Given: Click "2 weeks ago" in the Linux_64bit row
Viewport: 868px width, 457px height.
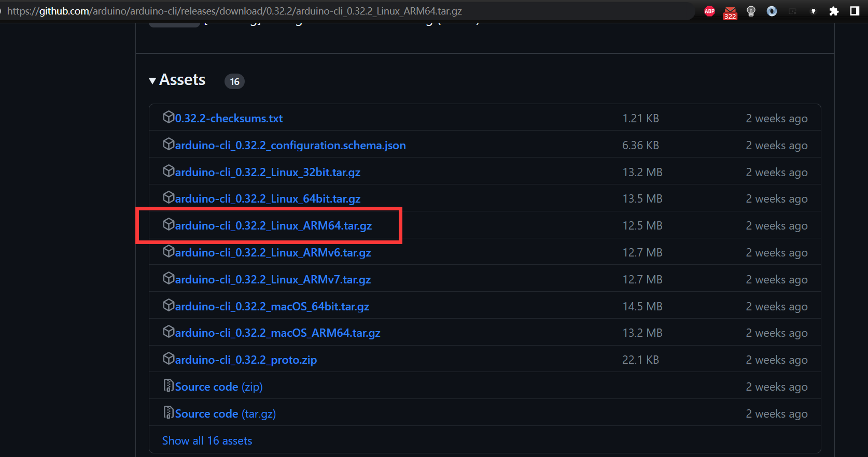Looking at the screenshot, I should click(x=777, y=199).
